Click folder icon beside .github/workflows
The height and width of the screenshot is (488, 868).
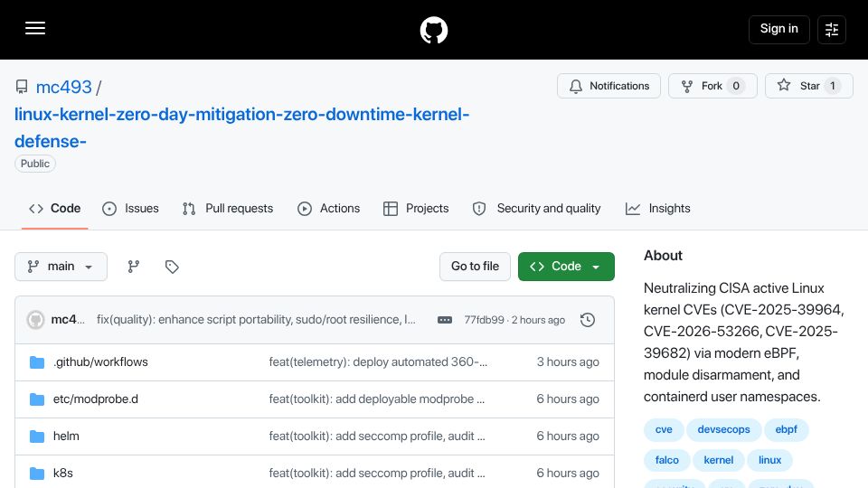point(36,361)
